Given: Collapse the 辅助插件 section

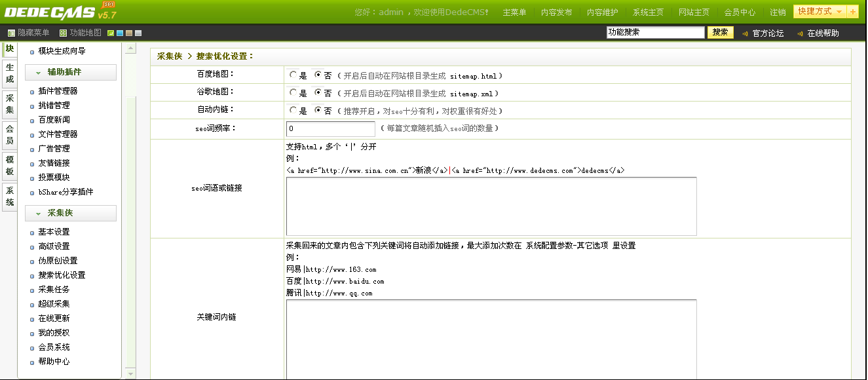Looking at the screenshot, I should tap(70, 72).
